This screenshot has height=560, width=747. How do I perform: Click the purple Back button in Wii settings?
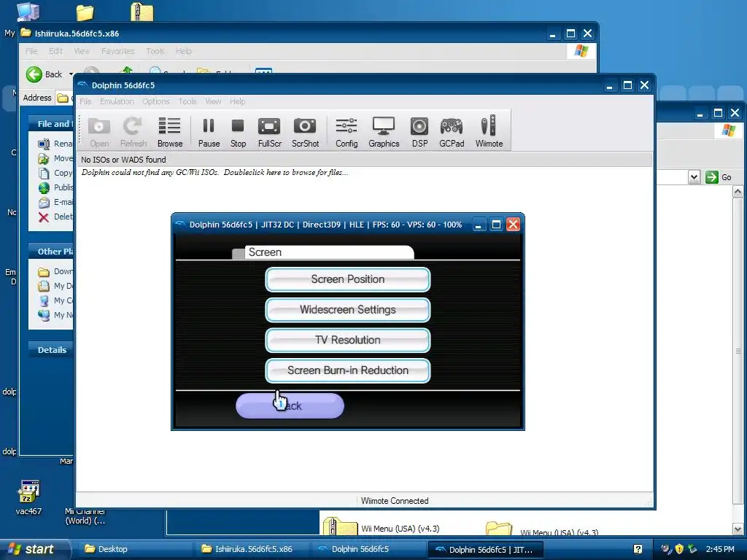tap(290, 405)
